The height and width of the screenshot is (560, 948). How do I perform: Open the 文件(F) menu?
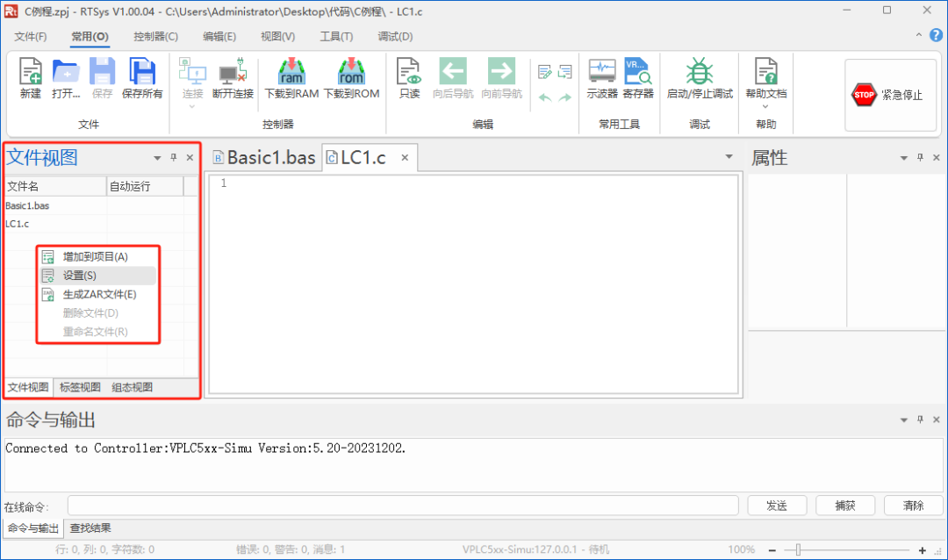tap(30, 36)
